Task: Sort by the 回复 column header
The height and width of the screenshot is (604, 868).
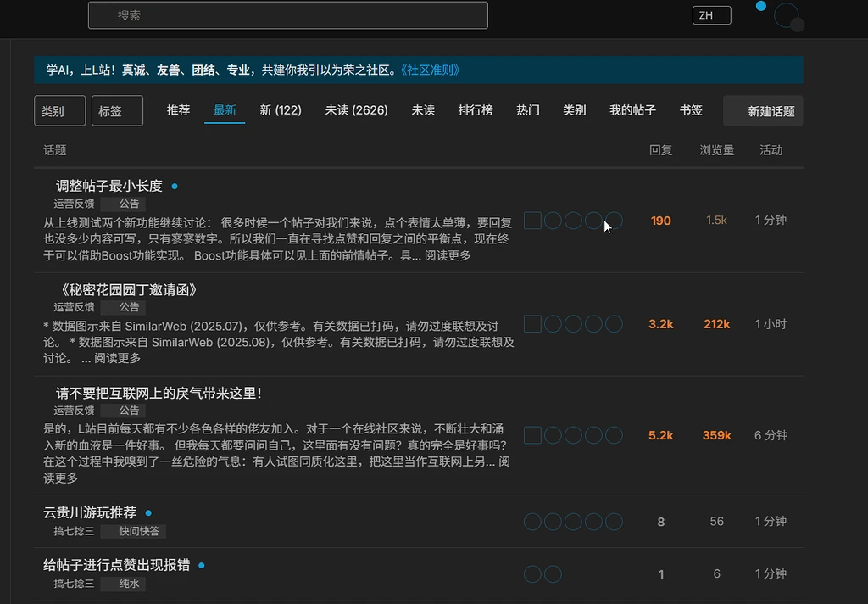Action: coord(660,150)
